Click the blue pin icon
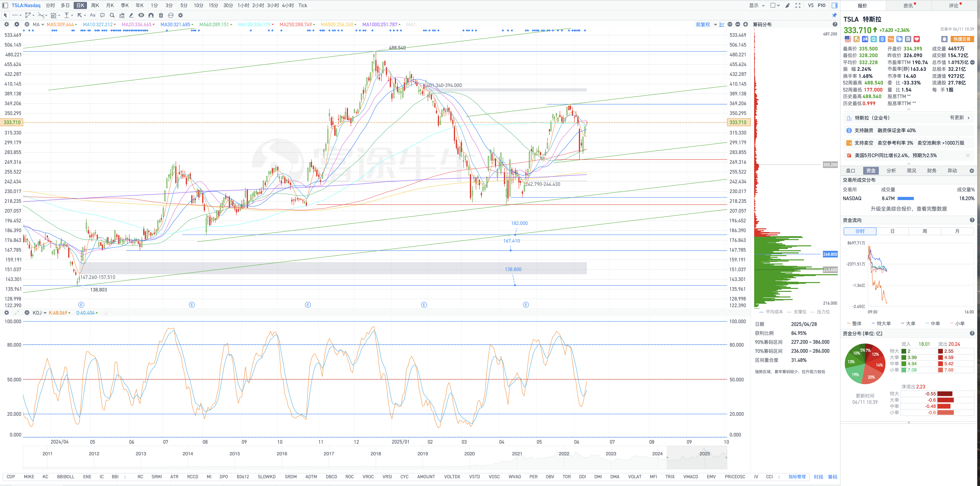Viewport: 980px width, 486px height. point(834,15)
